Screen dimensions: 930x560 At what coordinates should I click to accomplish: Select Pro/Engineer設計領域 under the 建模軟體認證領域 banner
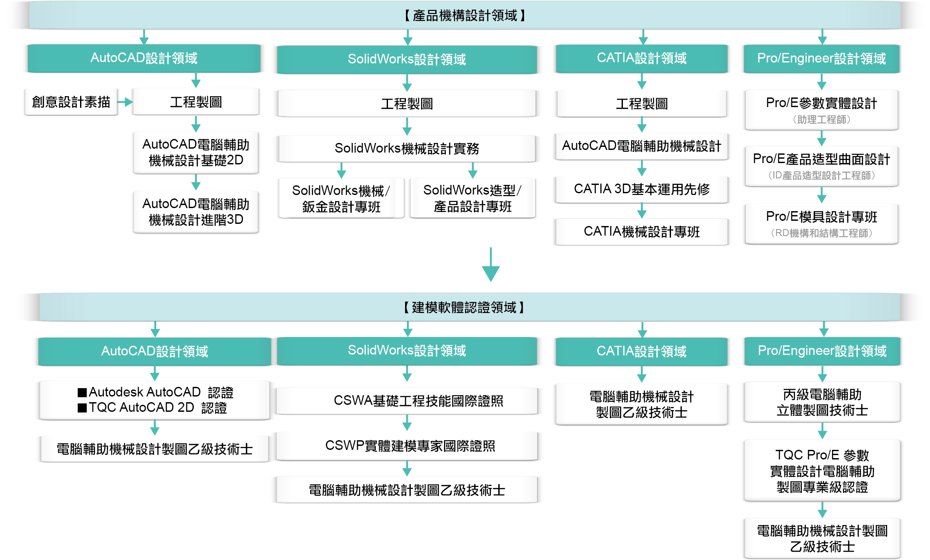point(822,351)
